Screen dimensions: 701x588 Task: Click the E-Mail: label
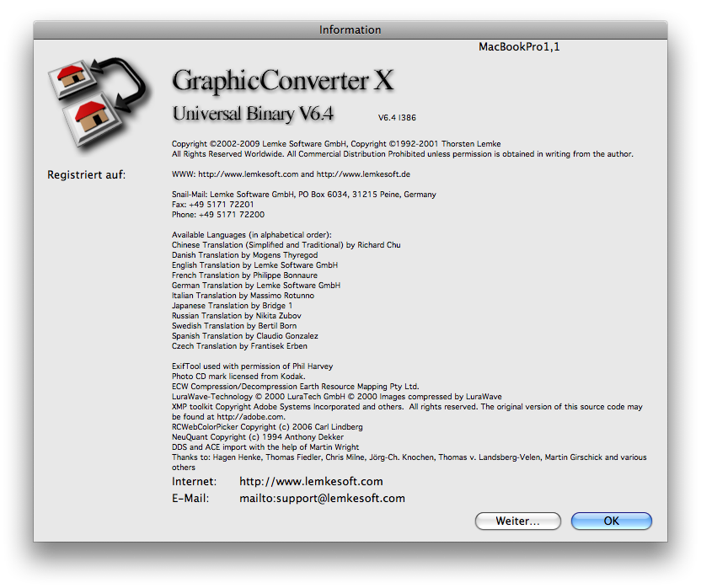click(x=190, y=498)
